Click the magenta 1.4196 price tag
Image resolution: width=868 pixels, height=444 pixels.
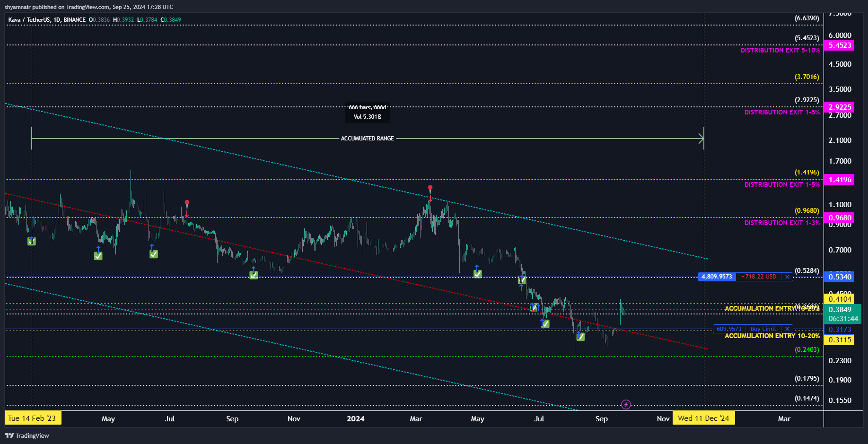[x=840, y=180]
